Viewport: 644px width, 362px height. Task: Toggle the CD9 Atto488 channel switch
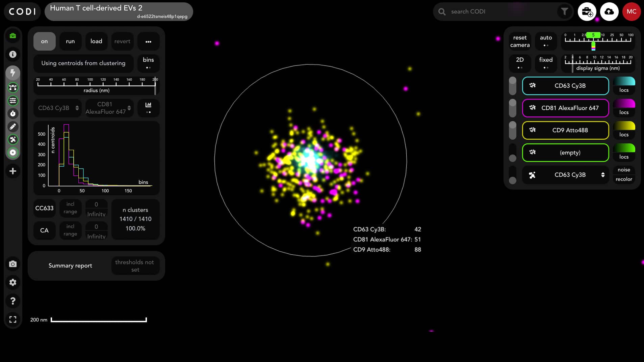(x=512, y=130)
